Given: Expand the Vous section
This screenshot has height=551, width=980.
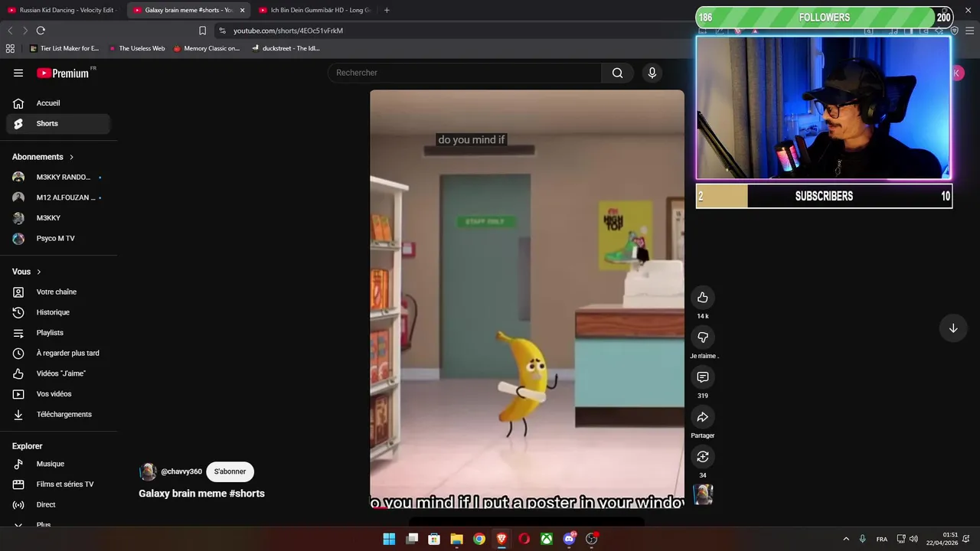Looking at the screenshot, I should pos(27,272).
